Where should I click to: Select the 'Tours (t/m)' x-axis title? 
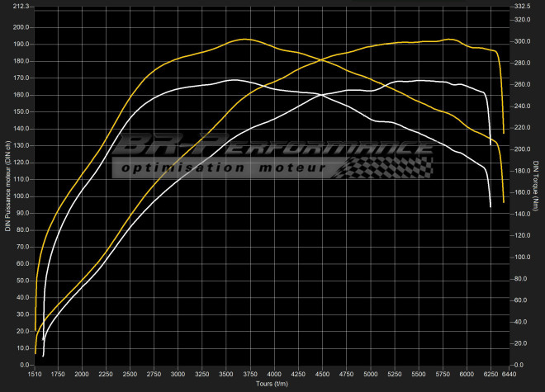tap(272, 384)
